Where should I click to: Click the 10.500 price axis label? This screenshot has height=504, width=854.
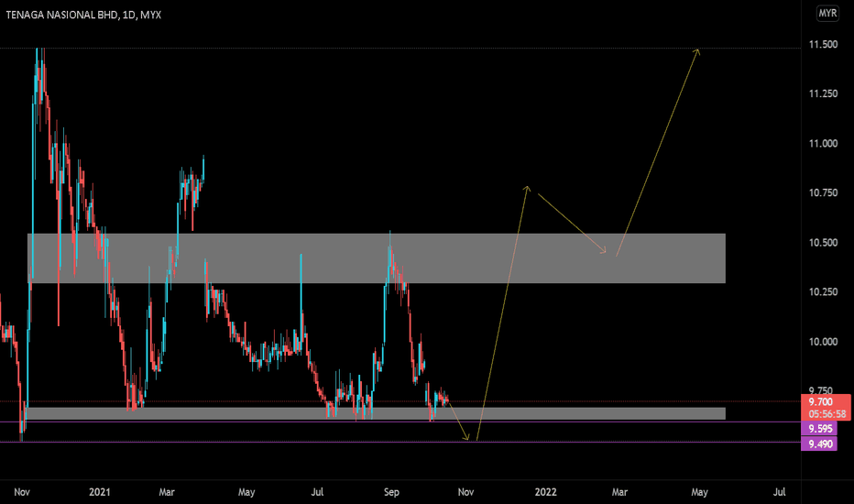click(x=823, y=243)
